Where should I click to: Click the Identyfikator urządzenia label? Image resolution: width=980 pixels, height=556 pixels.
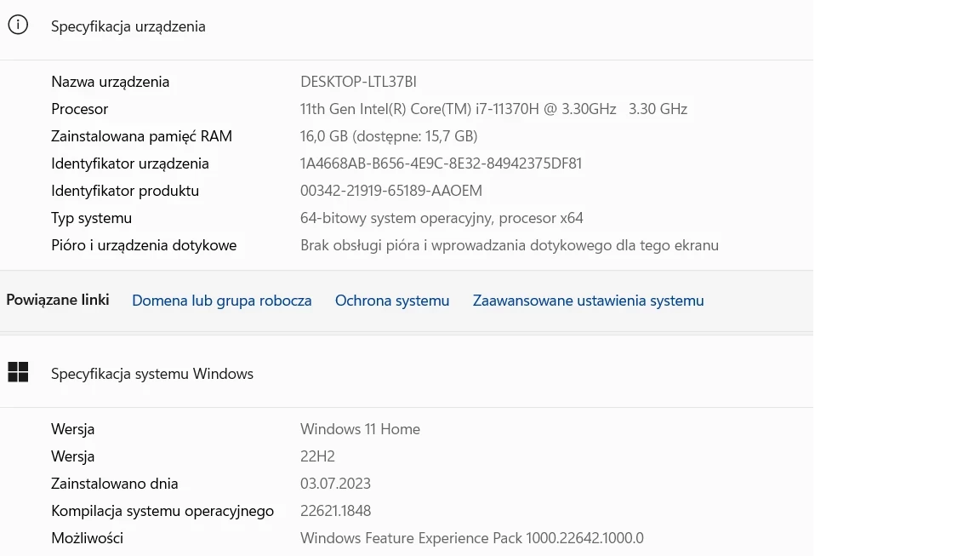[130, 163]
